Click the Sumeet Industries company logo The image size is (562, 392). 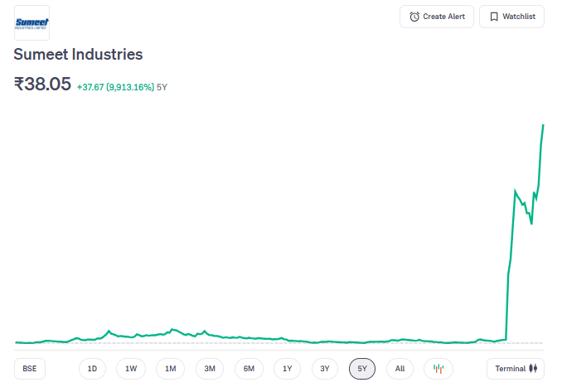click(32, 22)
